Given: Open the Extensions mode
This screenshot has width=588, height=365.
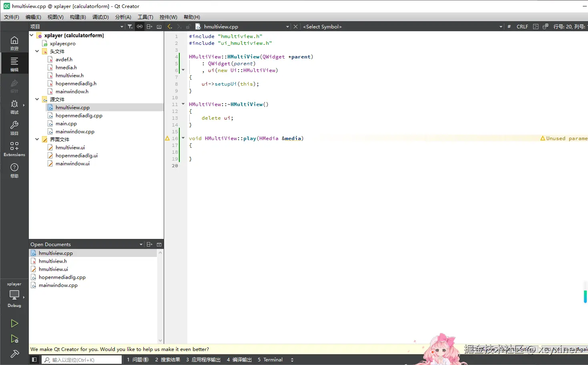Looking at the screenshot, I should point(14,149).
